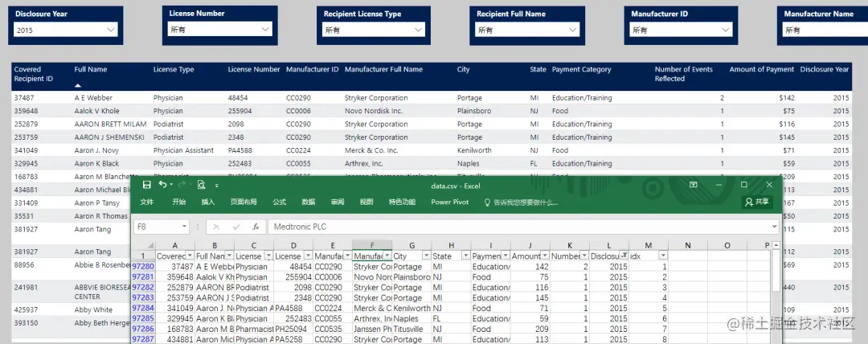Screen dimensions: 868x344
Task: Click the lightbulb Tell Me search box
Action: [521, 203]
